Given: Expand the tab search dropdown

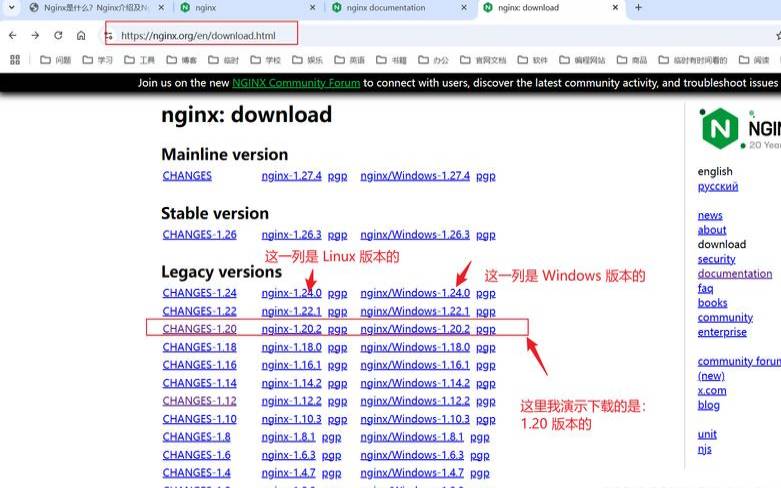Looking at the screenshot, I should click(11, 7).
